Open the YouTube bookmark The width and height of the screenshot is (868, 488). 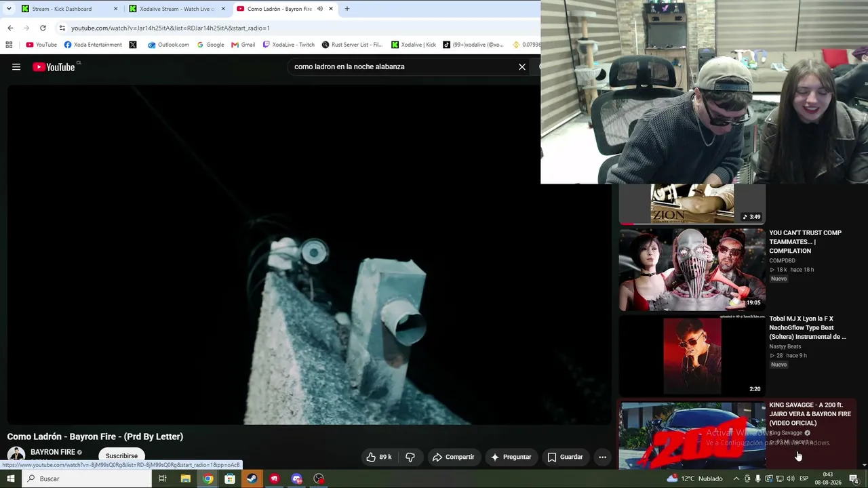41,45
